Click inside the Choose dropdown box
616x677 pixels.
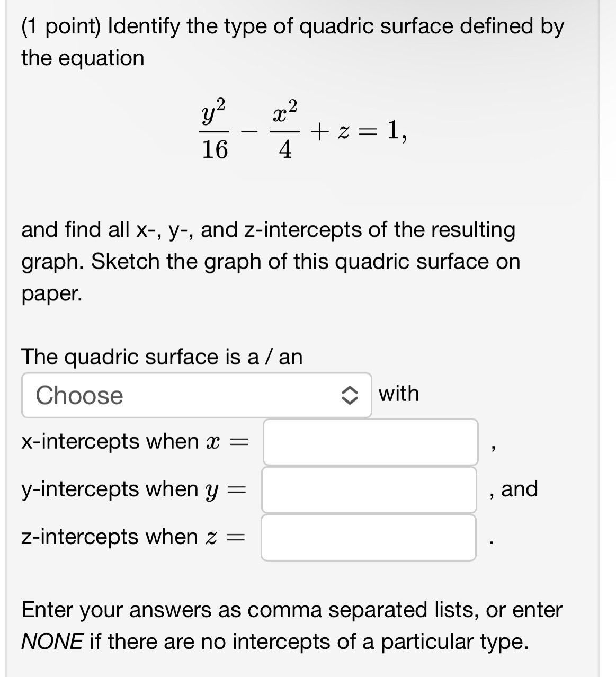(x=159, y=395)
